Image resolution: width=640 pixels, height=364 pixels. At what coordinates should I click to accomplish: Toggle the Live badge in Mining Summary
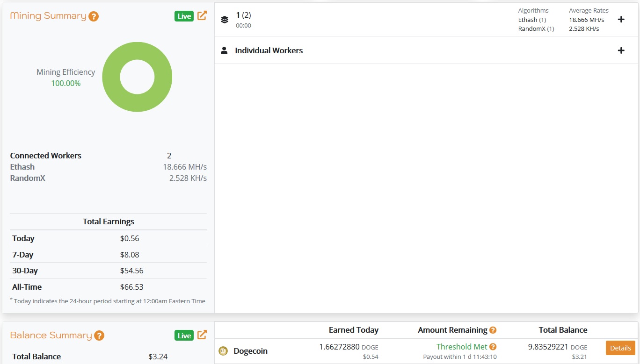(x=184, y=16)
